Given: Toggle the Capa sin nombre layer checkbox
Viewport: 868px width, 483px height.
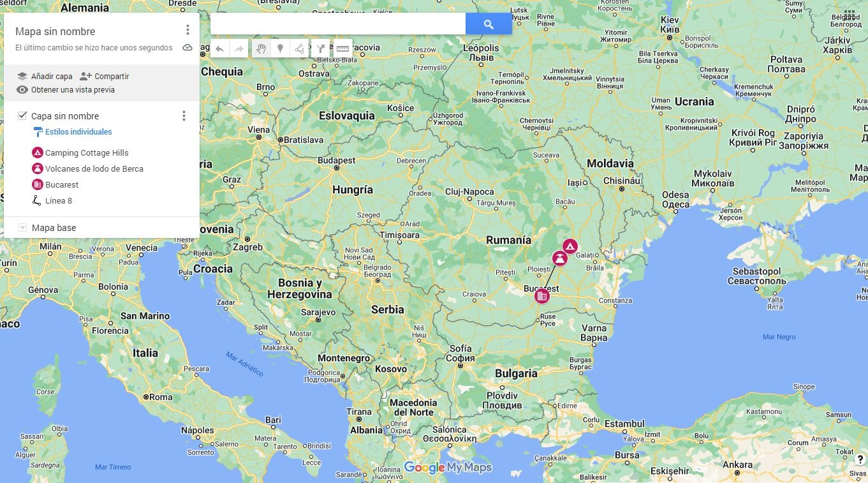Looking at the screenshot, I should (x=22, y=115).
